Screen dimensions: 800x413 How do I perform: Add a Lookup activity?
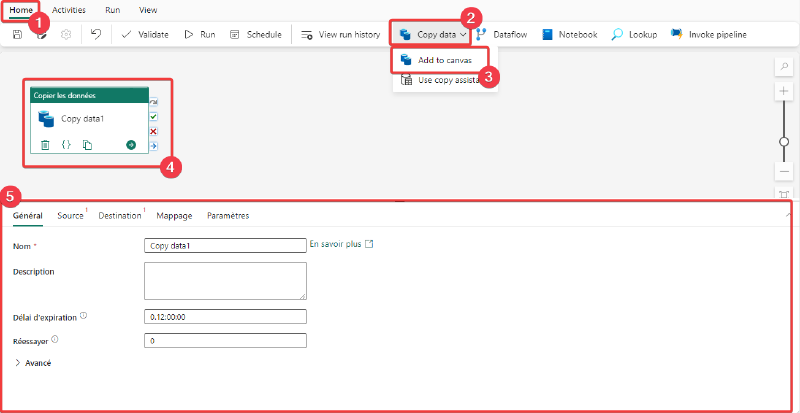click(635, 35)
